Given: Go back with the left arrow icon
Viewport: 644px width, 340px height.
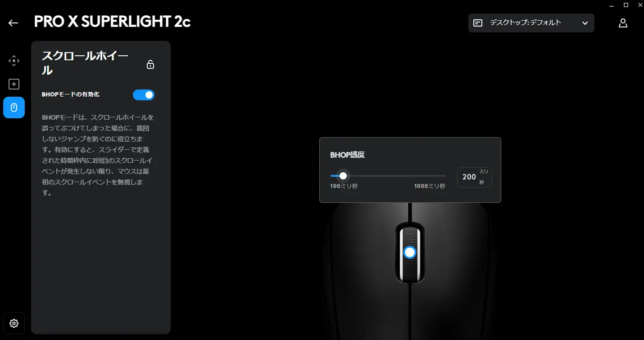Looking at the screenshot, I should pos(14,23).
